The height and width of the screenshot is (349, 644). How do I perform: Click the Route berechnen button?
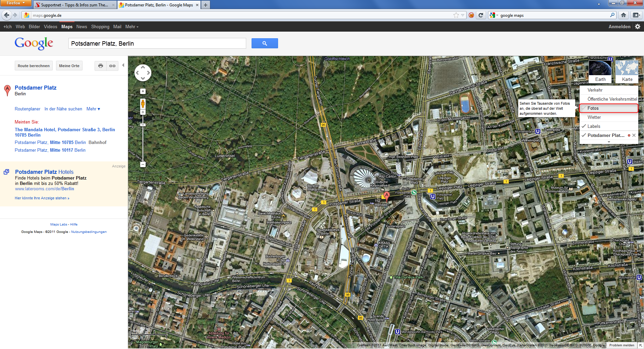coord(34,65)
